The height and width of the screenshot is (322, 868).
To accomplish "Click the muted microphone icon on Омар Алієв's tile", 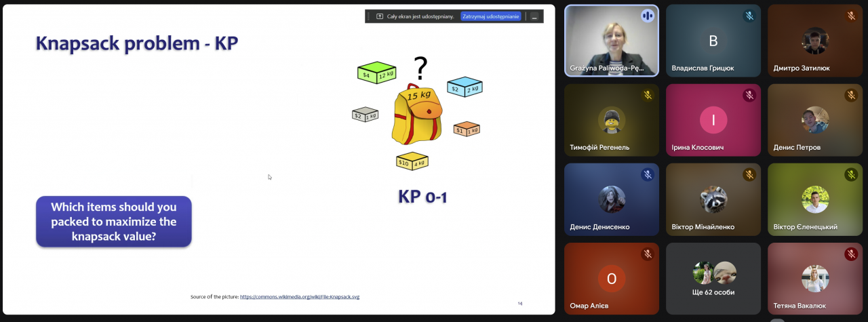I will tap(647, 254).
